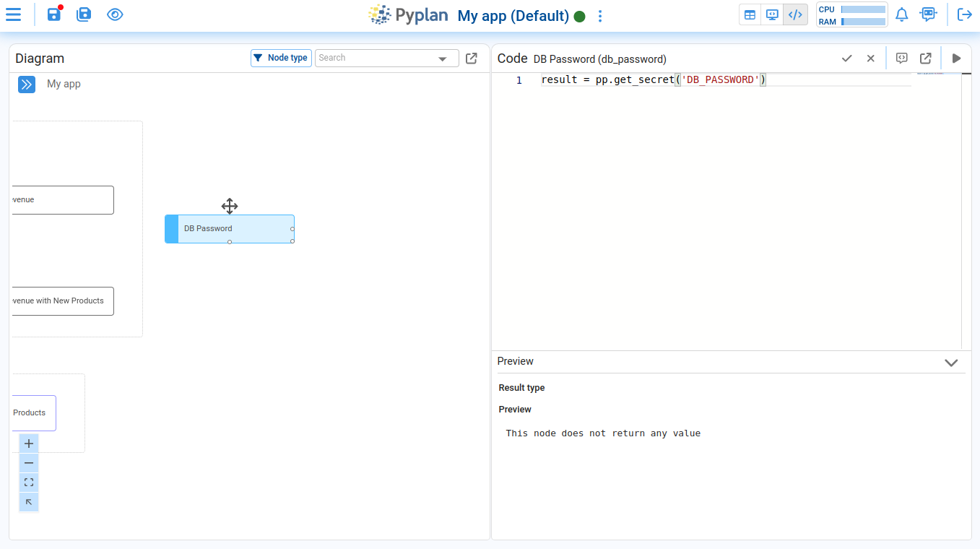Switch to the interface view mode

772,14
